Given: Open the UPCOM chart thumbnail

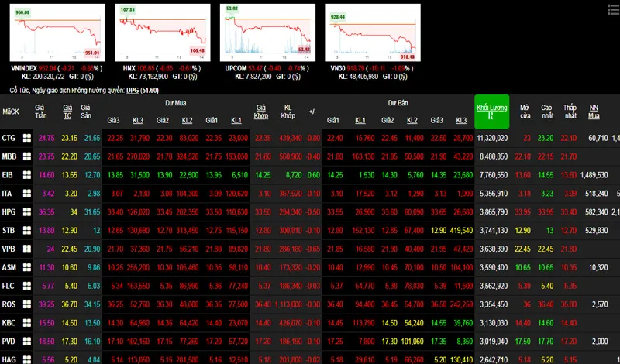Looking at the screenshot, I should point(267,33).
